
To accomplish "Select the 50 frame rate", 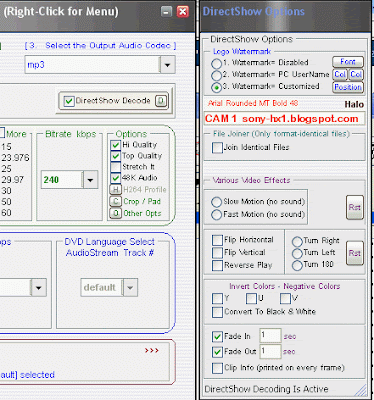I will point(6,202).
